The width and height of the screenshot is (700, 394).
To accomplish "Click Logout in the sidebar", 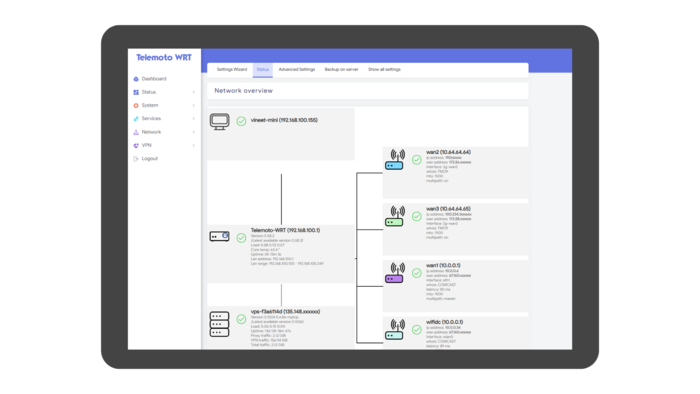I will click(150, 159).
